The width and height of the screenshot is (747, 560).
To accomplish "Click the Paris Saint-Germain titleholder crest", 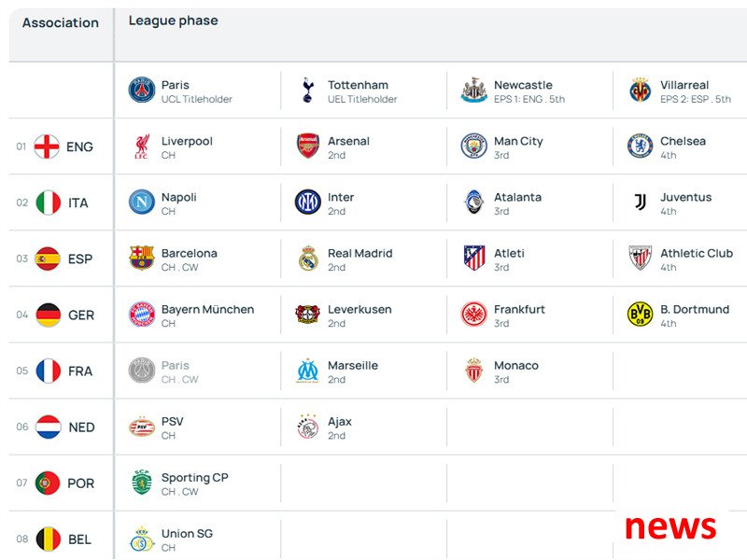I will click(x=142, y=91).
